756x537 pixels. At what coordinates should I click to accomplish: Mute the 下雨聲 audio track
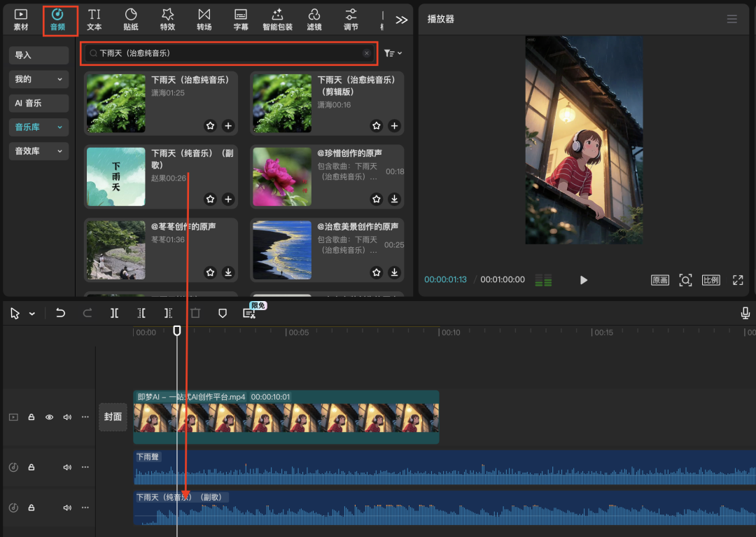point(67,468)
